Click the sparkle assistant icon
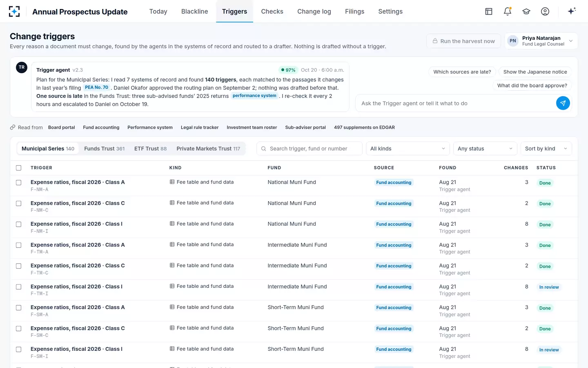Viewport: 588px width, 368px height. (x=572, y=11)
